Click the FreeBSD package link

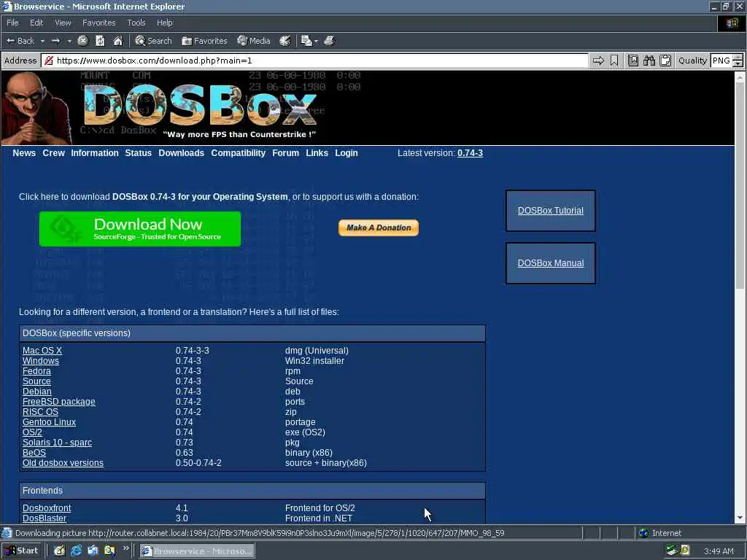pyautogui.click(x=58, y=402)
